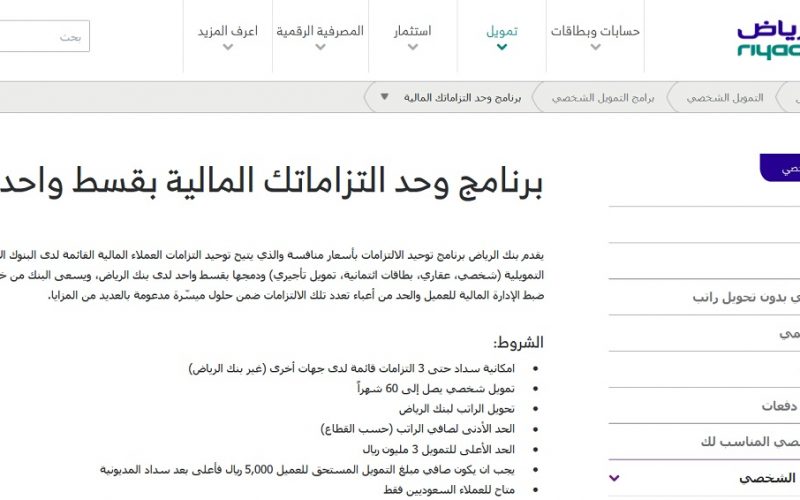
Task: Click line متاح للعملاء السعوديين فقط
Action: 449,490
